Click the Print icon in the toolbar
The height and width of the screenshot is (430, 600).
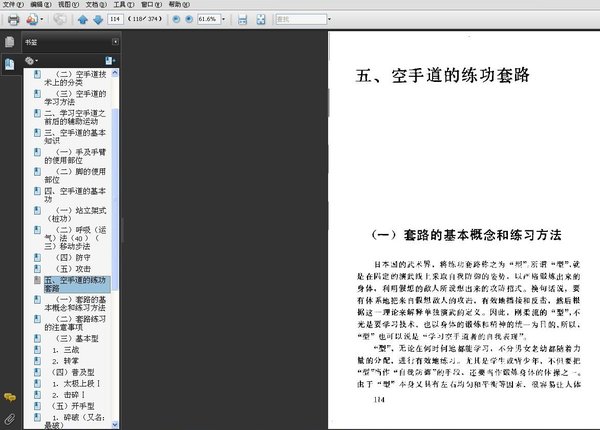pyautogui.click(x=13, y=19)
